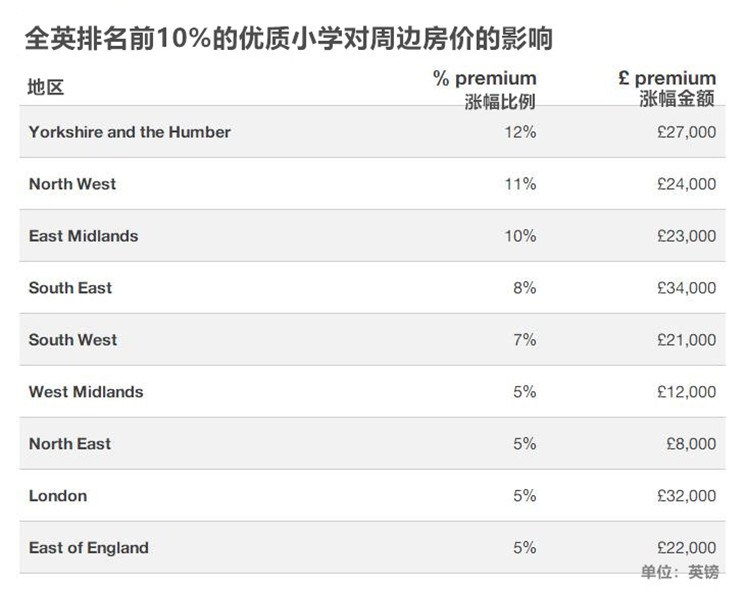Click the table title about 优质小学
This screenshot has height=593, width=747.
288,40
